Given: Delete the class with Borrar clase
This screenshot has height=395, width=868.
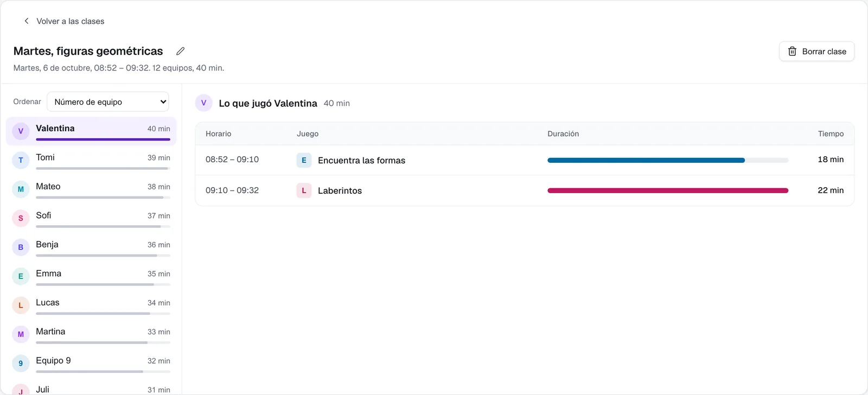Looking at the screenshot, I should tap(816, 52).
